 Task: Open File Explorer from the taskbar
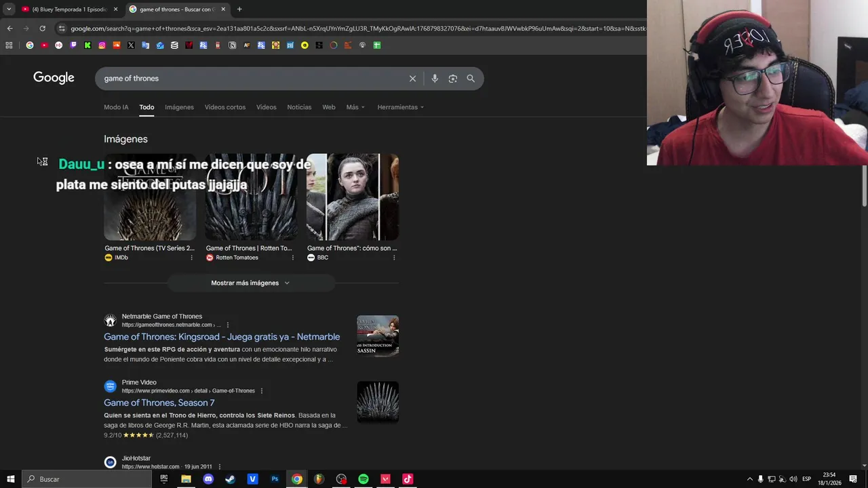[186, 479]
